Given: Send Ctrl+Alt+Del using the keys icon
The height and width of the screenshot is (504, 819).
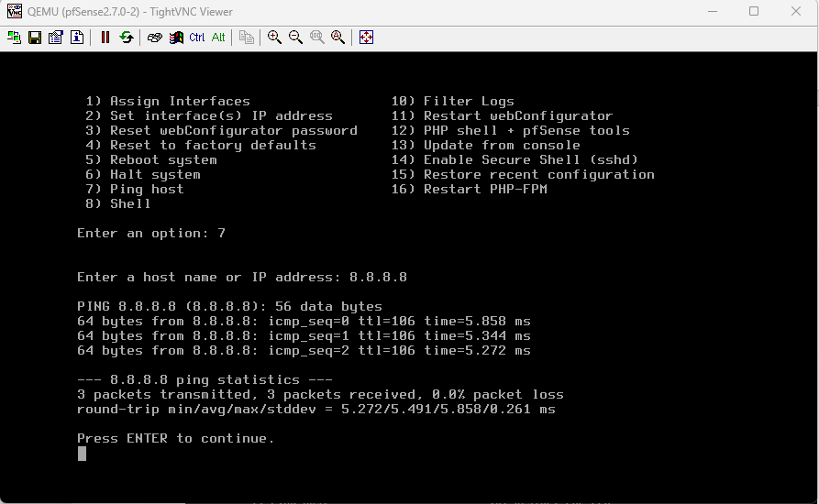Looking at the screenshot, I should pyautogui.click(x=155, y=37).
